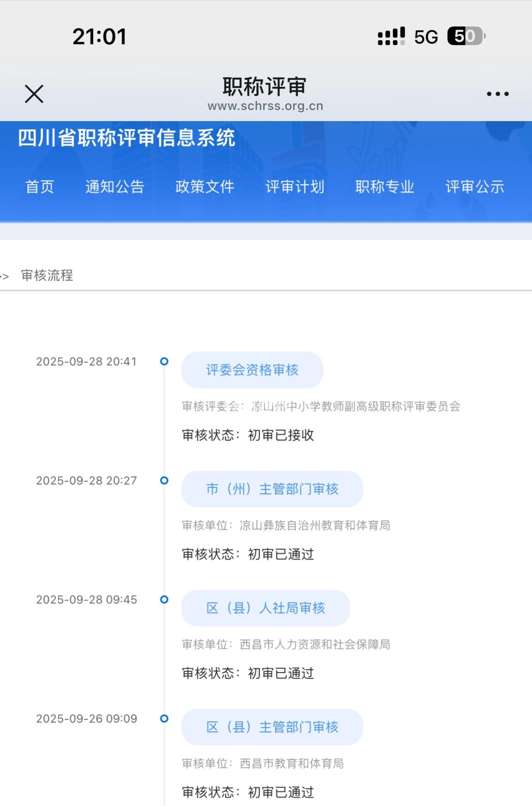Screen dimensions: 532x806
Task: Open the 首页 navigation tab
Action: click(40, 187)
